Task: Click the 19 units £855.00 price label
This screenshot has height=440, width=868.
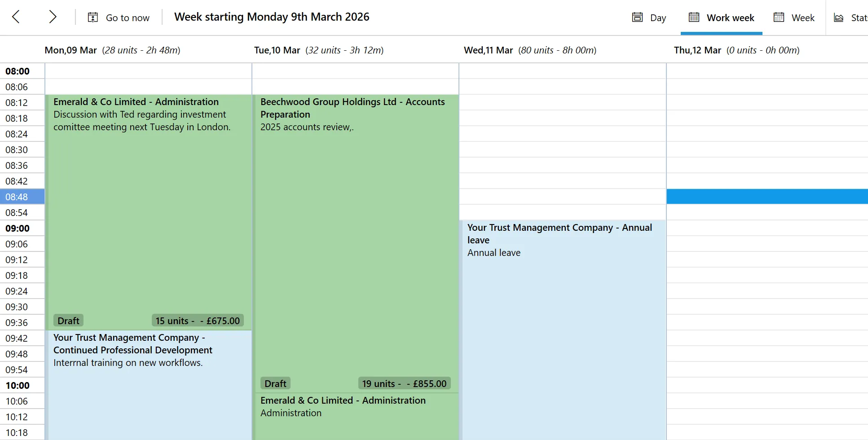Action: (x=404, y=383)
